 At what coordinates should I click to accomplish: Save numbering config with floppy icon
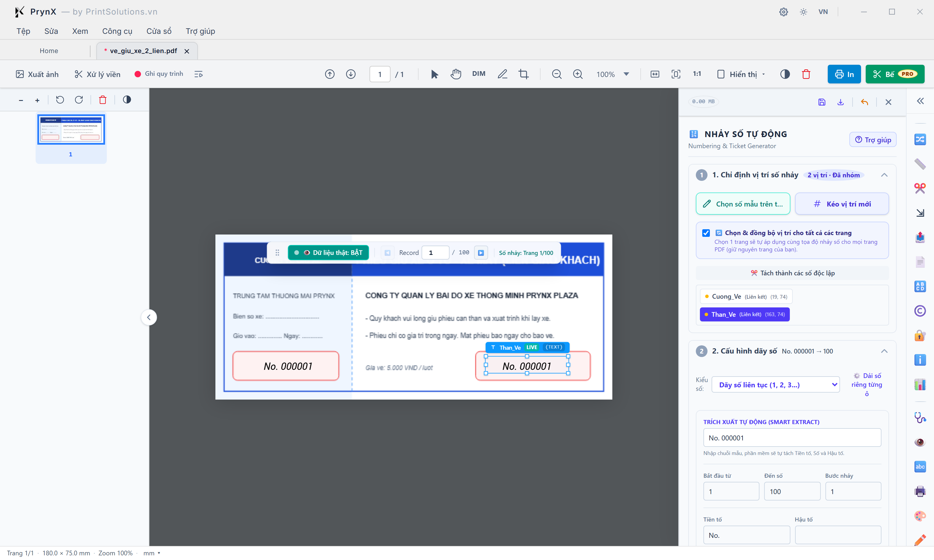(x=822, y=102)
